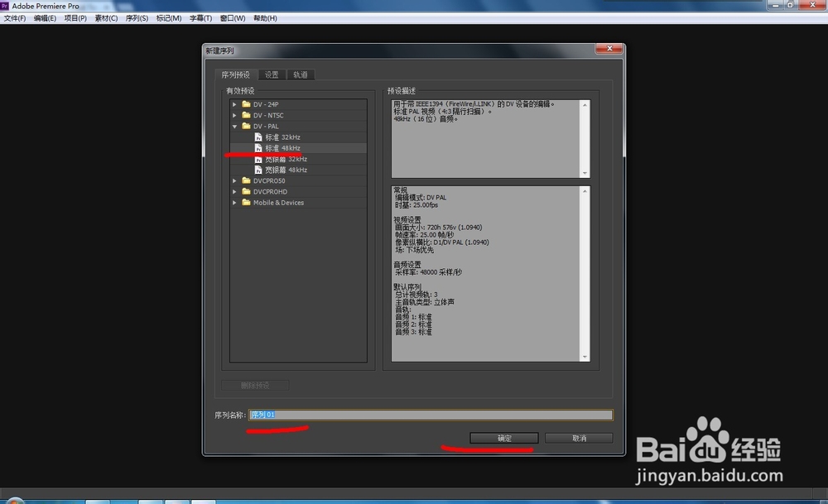Select the DVCPROHD folder icon
The image size is (828, 504).
[x=246, y=191]
